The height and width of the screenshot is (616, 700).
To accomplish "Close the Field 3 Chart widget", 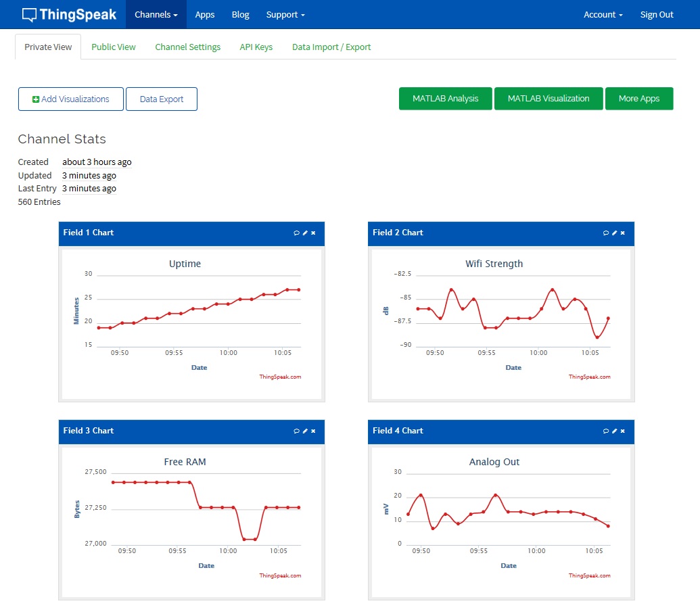I will coord(313,431).
